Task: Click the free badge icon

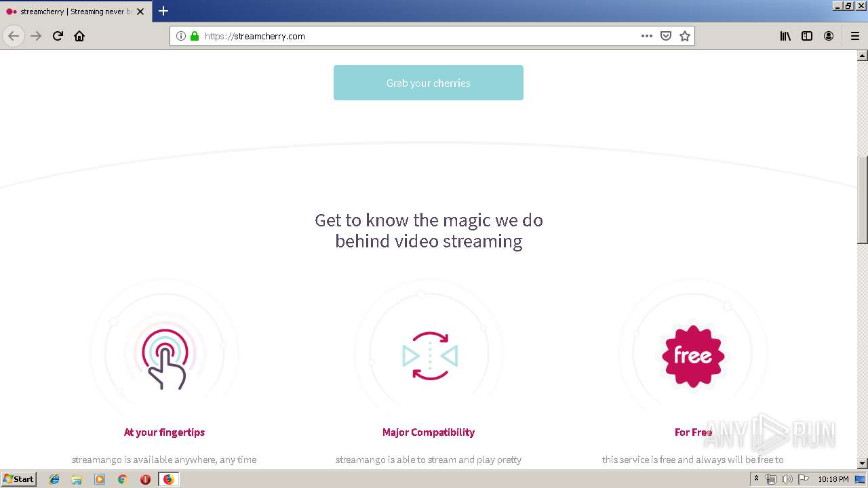Action: click(x=692, y=356)
